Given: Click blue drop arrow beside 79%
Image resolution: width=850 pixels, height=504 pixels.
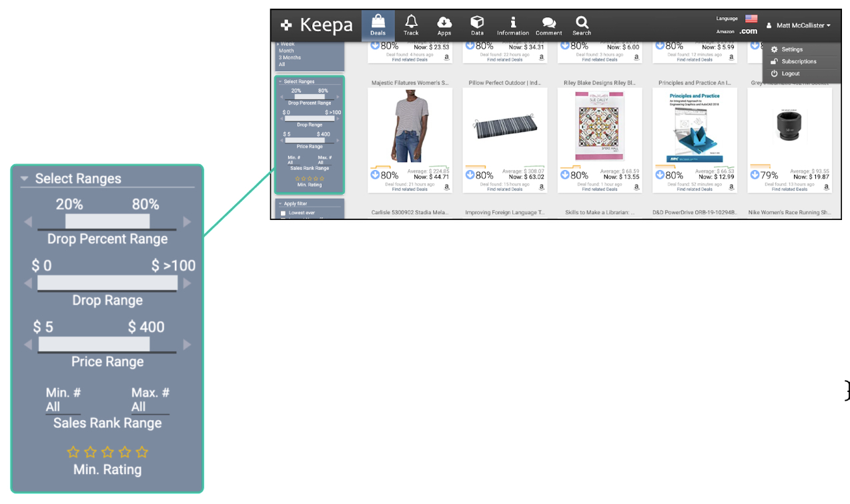Looking at the screenshot, I should coord(755,175).
